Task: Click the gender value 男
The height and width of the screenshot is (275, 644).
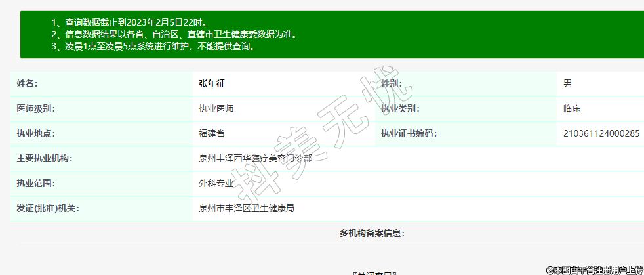Action: click(x=567, y=83)
